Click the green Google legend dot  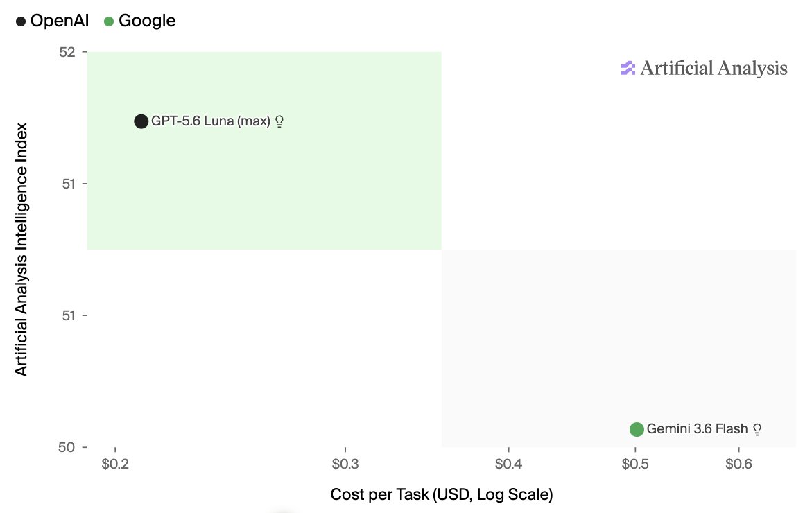pyautogui.click(x=109, y=21)
